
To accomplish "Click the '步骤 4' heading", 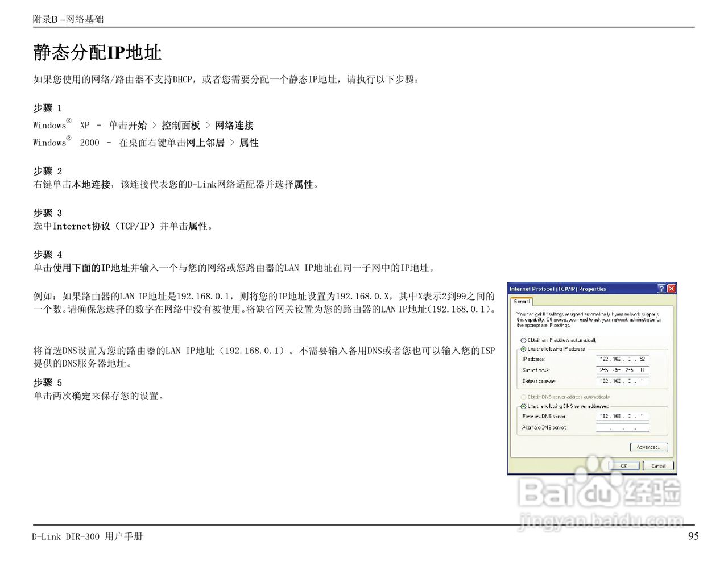I will pos(47,255).
